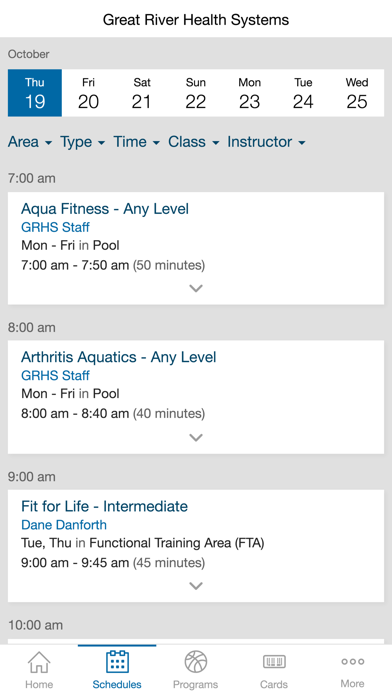
Task: Open the Programs basketball icon
Action: coord(196,662)
